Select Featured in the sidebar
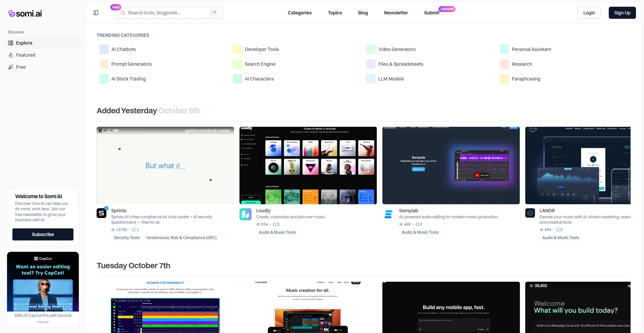This screenshot has height=333, width=644. (x=25, y=55)
